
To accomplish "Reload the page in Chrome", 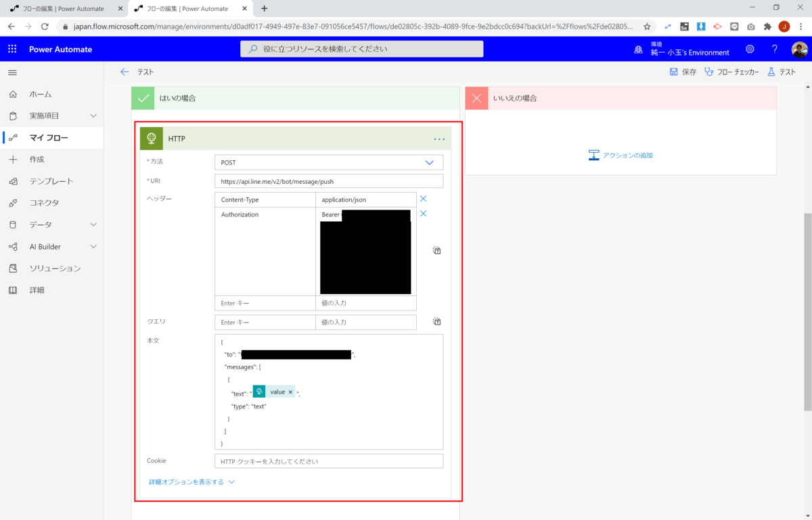I will [x=45, y=26].
